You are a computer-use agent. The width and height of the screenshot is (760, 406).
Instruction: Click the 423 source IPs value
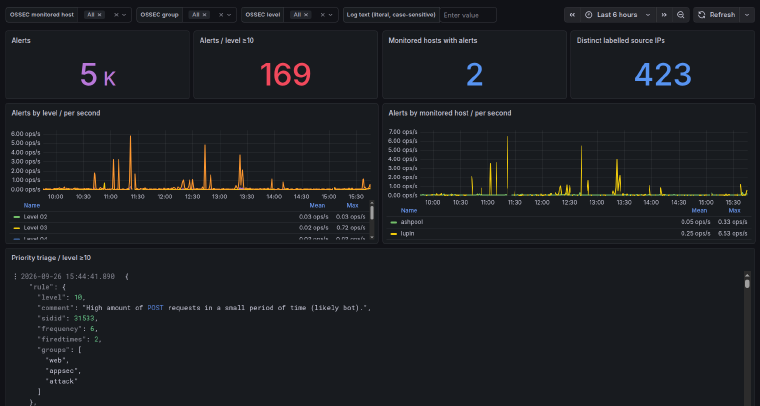tap(663, 75)
